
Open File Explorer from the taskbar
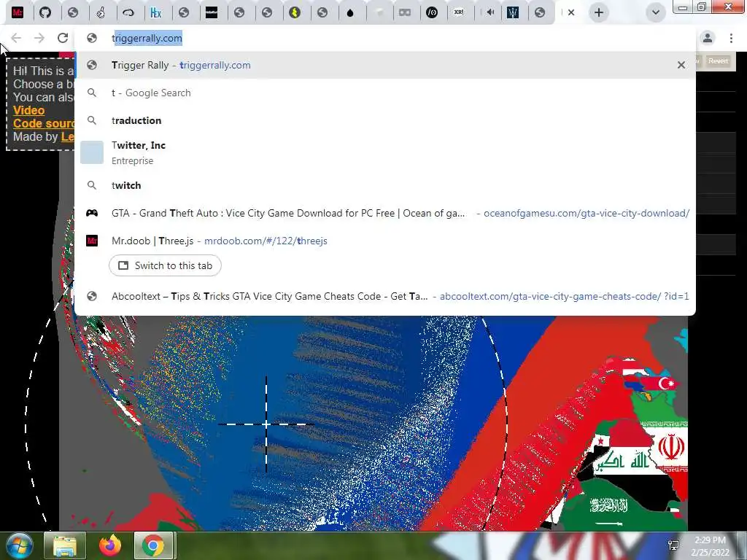coord(65,545)
